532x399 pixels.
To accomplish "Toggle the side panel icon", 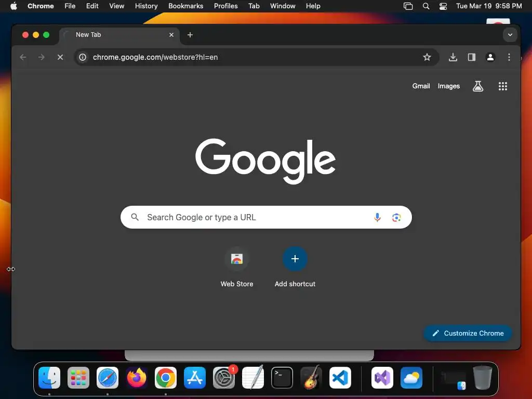I will tap(472, 57).
